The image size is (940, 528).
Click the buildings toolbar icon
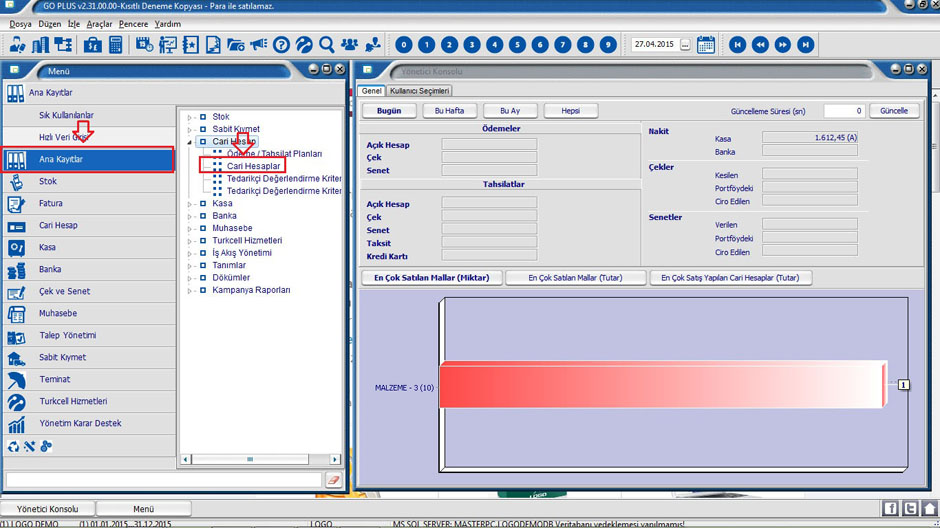[40, 45]
